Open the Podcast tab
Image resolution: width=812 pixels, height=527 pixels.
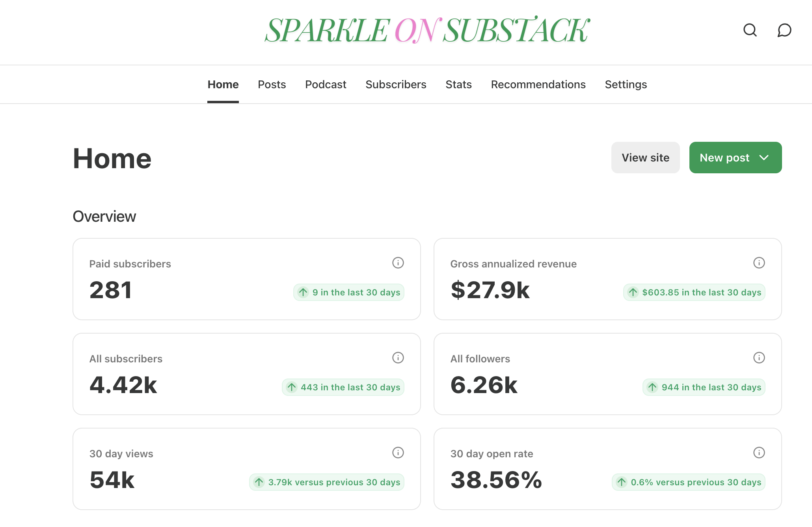pyautogui.click(x=326, y=84)
